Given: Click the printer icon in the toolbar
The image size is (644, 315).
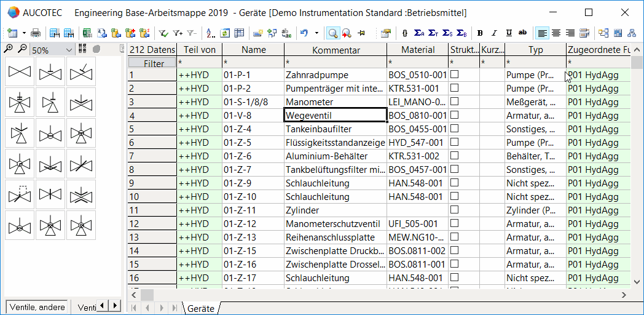Looking at the screenshot, I should [x=36, y=33].
